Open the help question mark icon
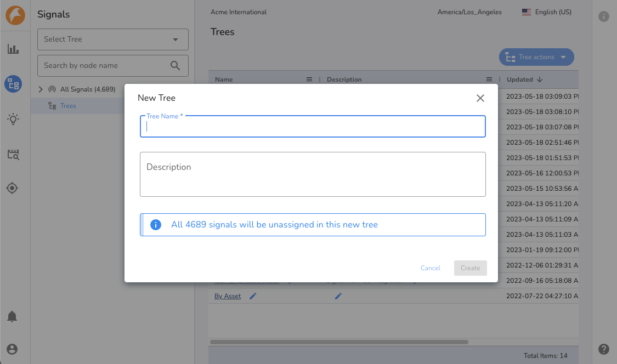This screenshot has width=617, height=364. 604,349
